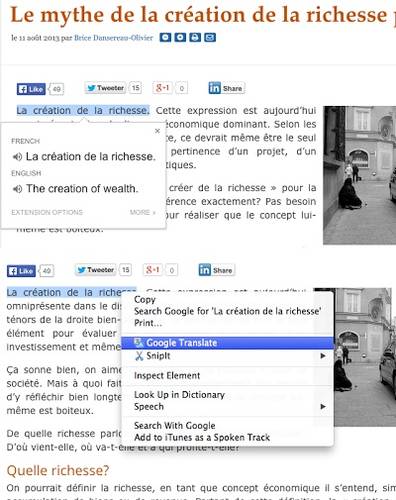Screen dimensions: 396x500
Task: Open author link Brice Dansereau-Olivier
Action: click(113, 38)
